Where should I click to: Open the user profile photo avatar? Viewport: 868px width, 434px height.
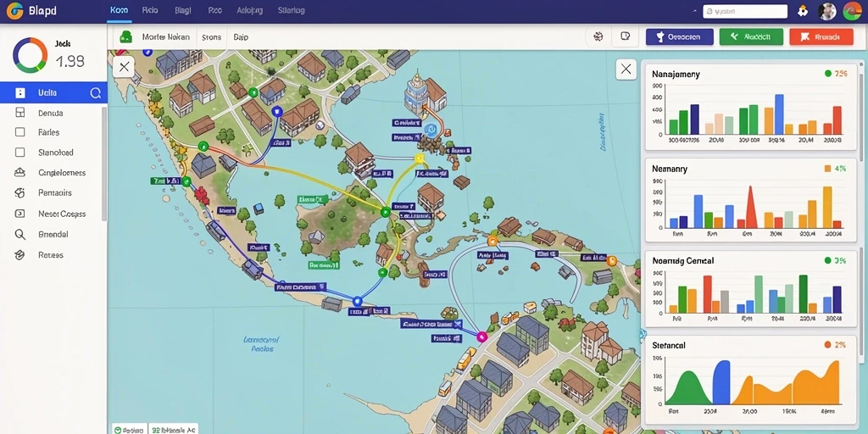click(x=827, y=11)
